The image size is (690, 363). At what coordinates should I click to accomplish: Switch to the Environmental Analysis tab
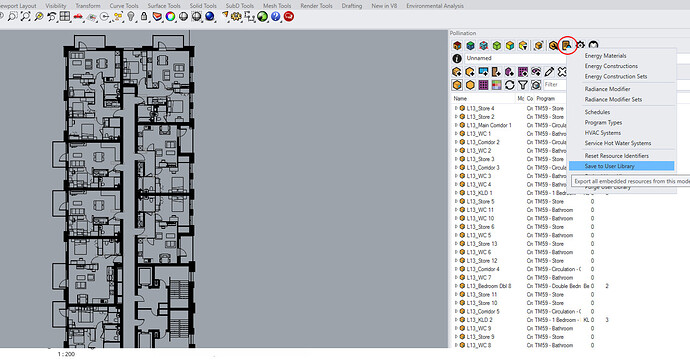tap(435, 6)
